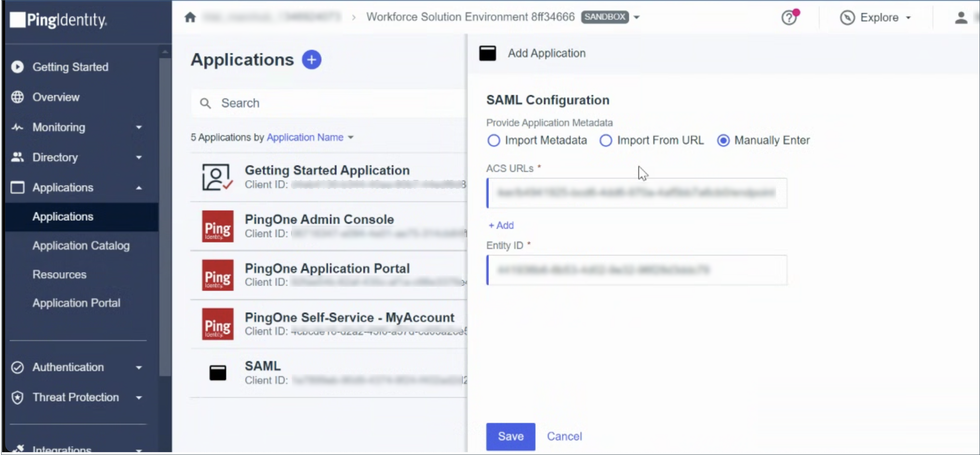Image resolution: width=980 pixels, height=455 pixels.
Task: Click the home icon in breadcrumb
Action: [x=190, y=17]
